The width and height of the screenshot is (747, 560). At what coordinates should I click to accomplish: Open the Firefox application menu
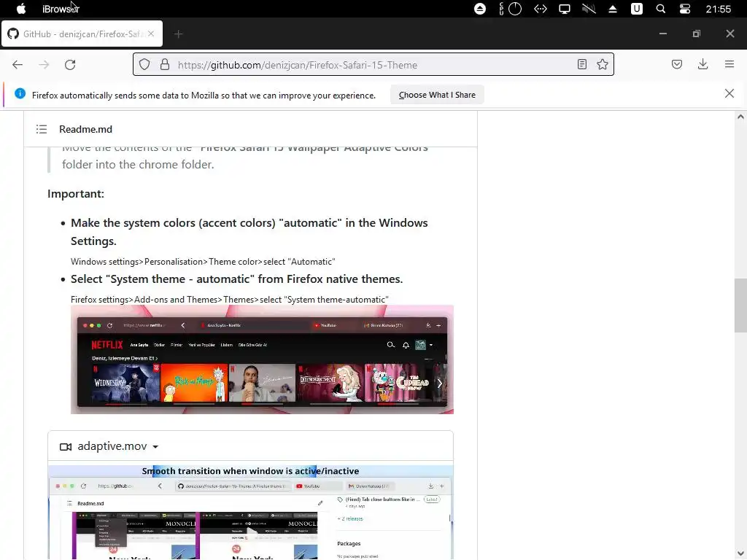pyautogui.click(x=729, y=64)
